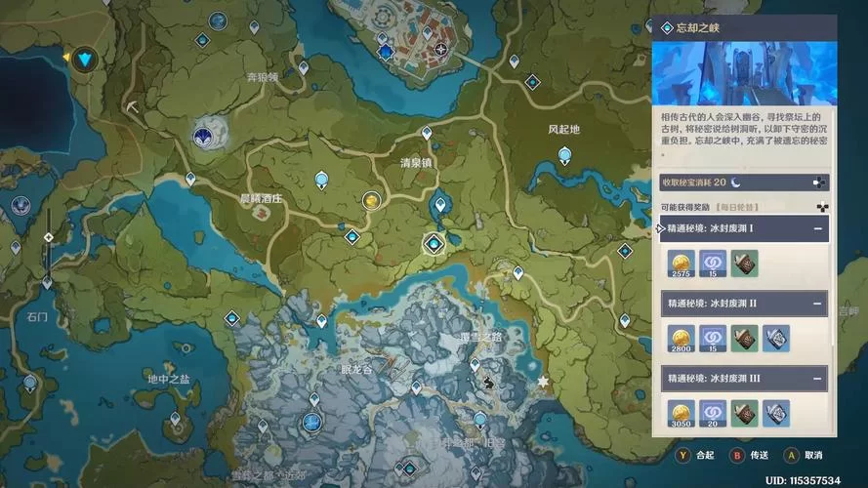
Task: Select the blue star-shaped icon in Mondstadt city
Action: tap(385, 53)
